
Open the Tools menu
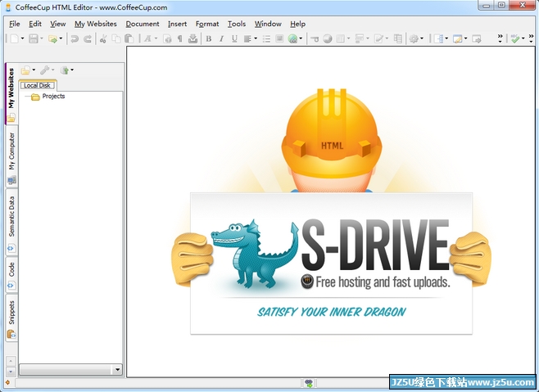pos(237,24)
